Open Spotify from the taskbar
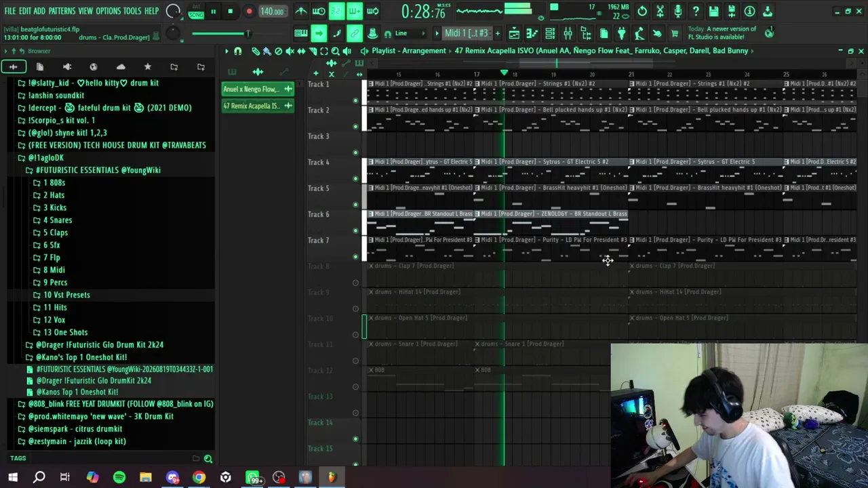Screen dimensions: 868x488 tap(119, 477)
